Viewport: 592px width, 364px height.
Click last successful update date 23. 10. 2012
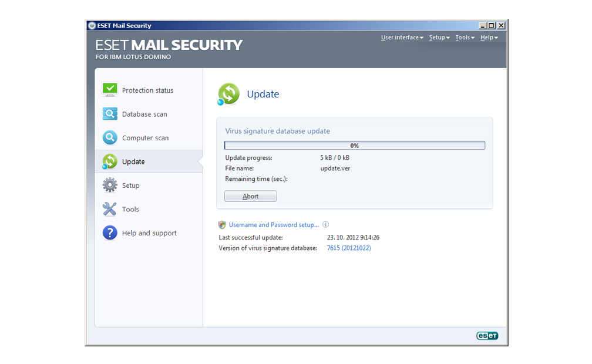click(354, 238)
